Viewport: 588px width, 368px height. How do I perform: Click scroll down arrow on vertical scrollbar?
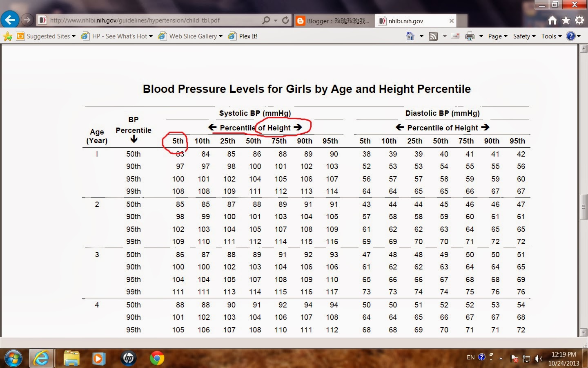pyautogui.click(x=584, y=332)
